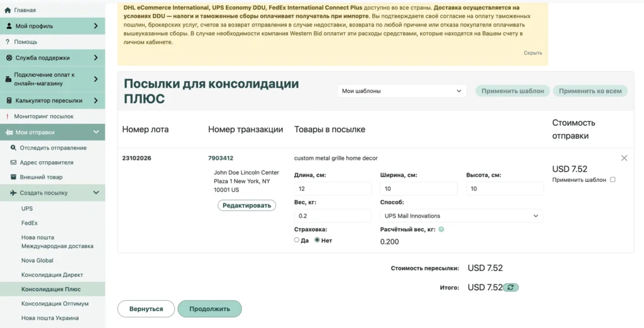Click the Применить ко всем button

point(590,91)
